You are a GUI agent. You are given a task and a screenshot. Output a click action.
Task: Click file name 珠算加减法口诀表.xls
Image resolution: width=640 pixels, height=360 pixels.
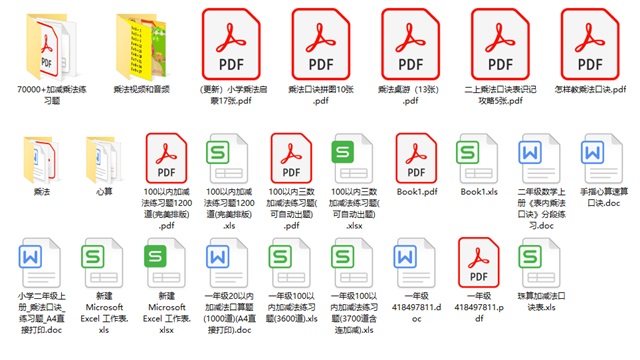[x=541, y=301]
